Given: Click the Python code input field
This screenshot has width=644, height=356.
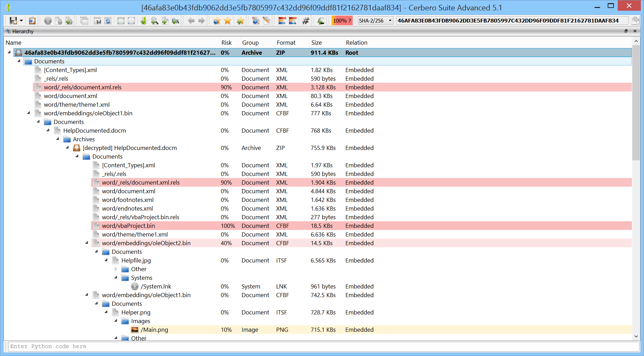Looking at the screenshot, I should [324, 346].
